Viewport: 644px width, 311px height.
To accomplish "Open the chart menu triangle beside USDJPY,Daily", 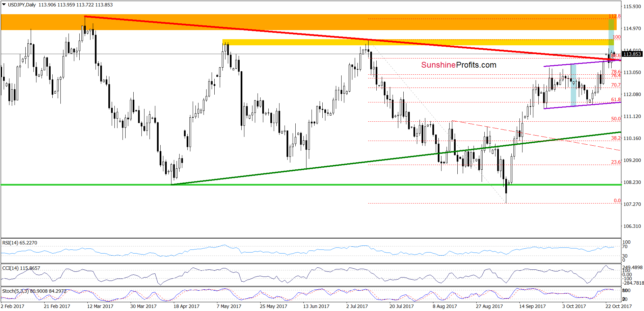I will click(4, 5).
